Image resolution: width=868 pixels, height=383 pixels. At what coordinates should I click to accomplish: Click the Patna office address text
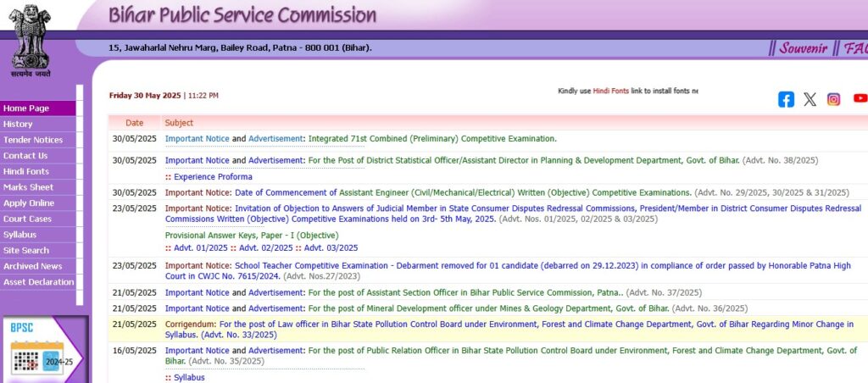click(x=240, y=48)
